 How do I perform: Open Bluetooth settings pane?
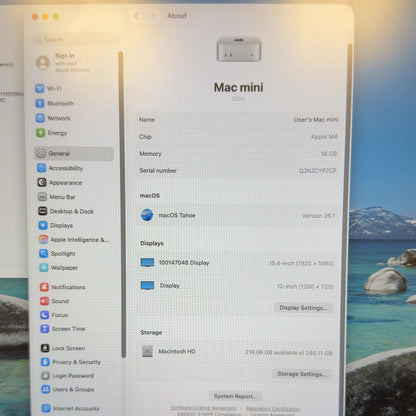point(55,103)
